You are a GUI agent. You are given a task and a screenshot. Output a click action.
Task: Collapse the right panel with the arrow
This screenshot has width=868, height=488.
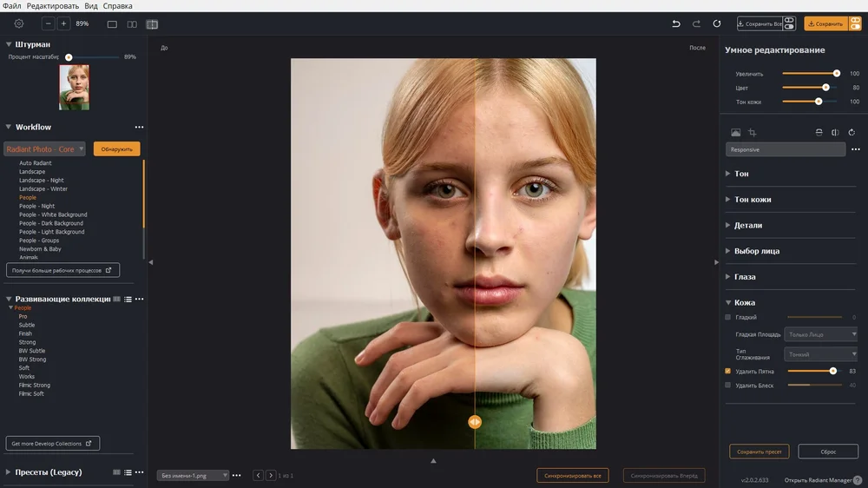click(x=716, y=262)
